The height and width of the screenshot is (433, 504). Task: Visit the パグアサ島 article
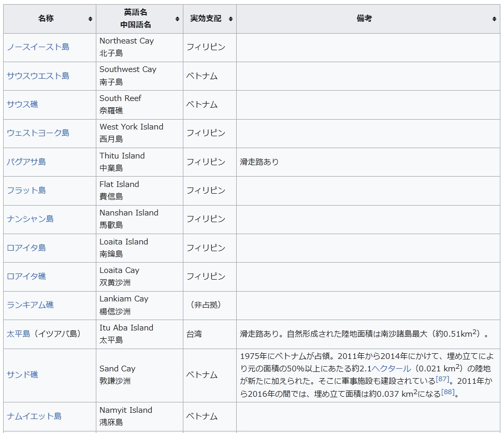coord(26,162)
